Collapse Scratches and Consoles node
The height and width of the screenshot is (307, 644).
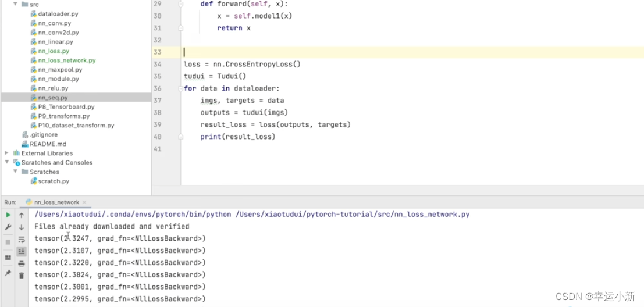pos(6,163)
